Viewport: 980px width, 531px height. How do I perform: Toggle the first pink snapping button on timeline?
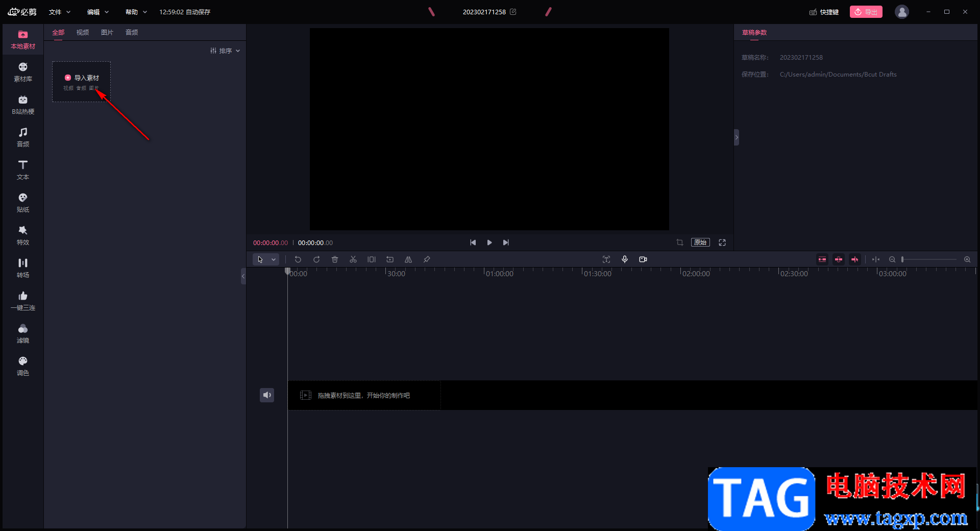[x=822, y=259]
